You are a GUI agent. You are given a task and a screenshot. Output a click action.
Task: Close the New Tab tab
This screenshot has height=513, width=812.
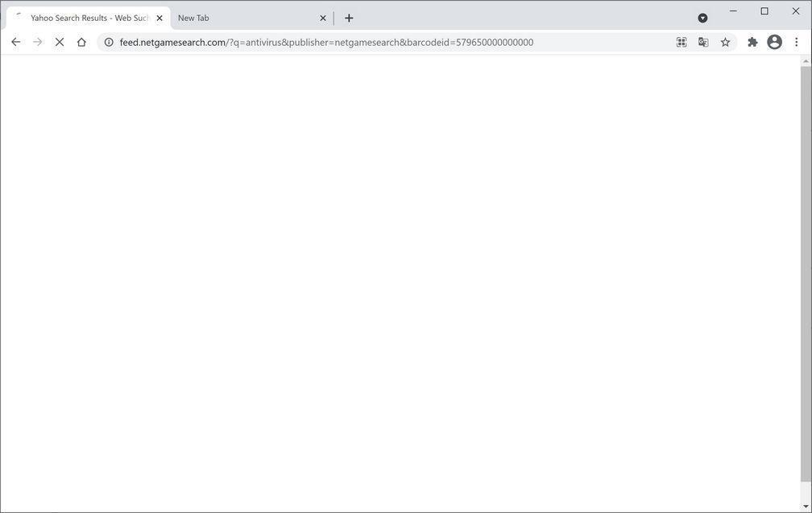(322, 18)
